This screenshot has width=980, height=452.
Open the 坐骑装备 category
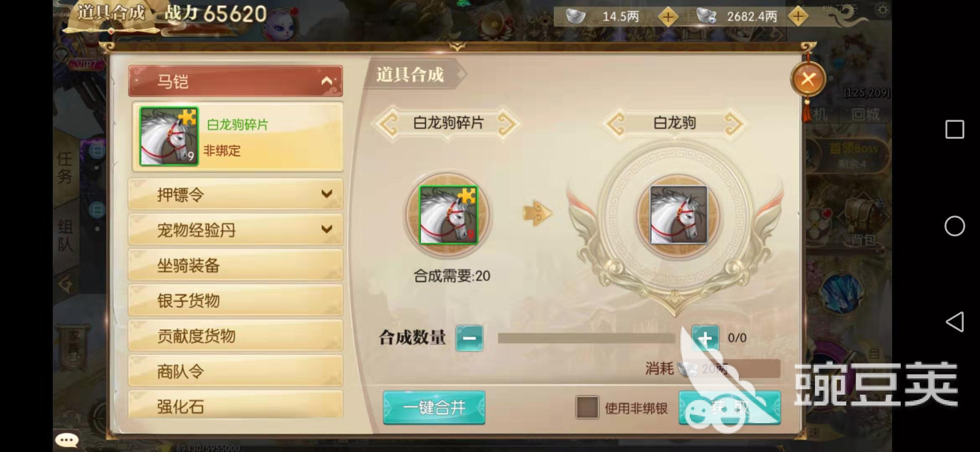point(235,265)
